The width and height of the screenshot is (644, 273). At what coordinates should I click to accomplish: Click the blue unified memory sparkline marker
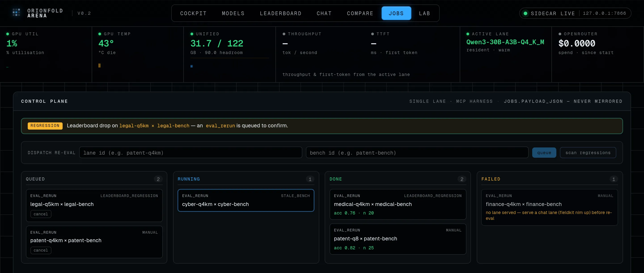point(191,66)
